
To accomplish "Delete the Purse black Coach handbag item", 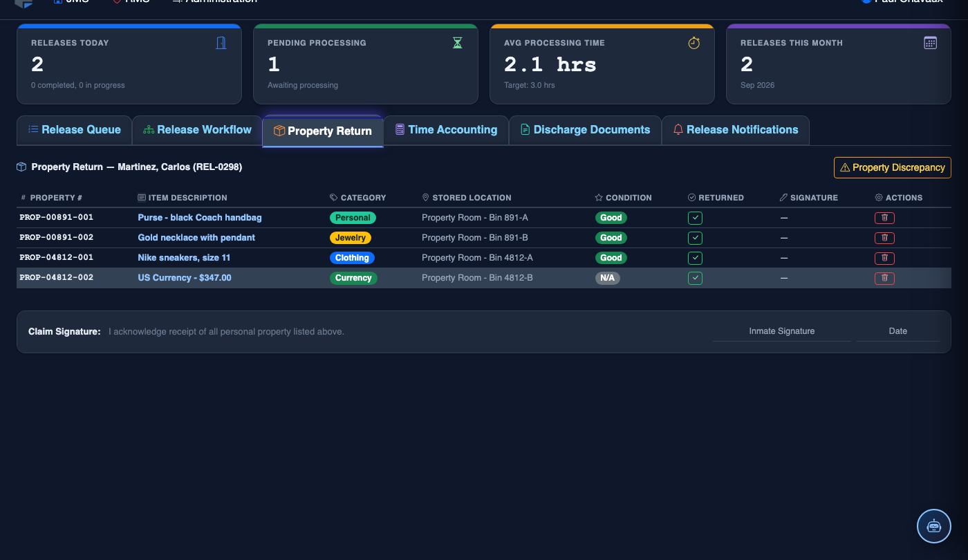I will point(884,218).
